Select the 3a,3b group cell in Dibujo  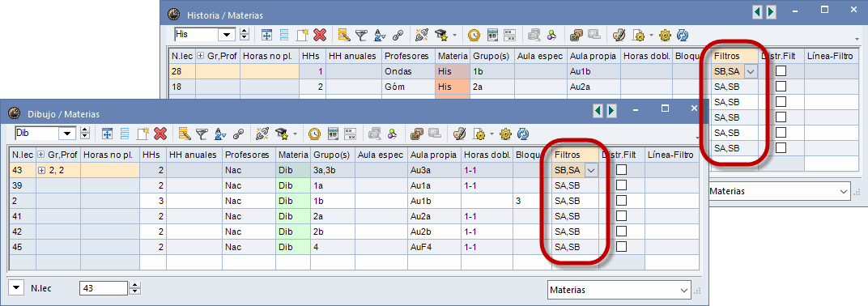[332, 171]
